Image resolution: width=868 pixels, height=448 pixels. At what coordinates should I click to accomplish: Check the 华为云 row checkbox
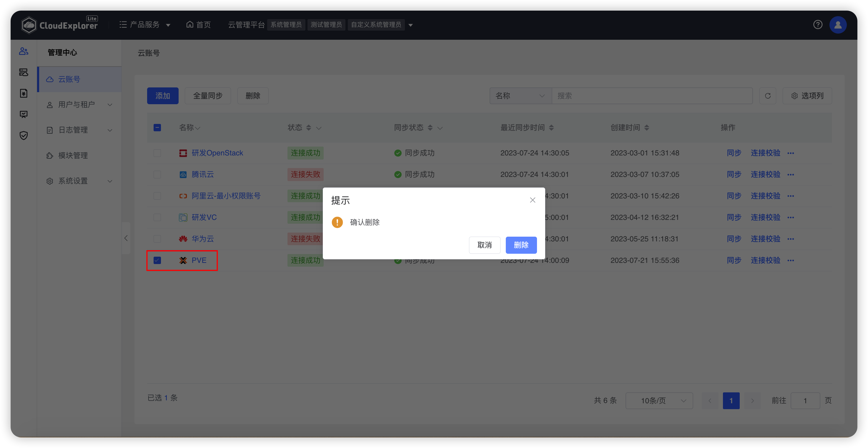[157, 239]
